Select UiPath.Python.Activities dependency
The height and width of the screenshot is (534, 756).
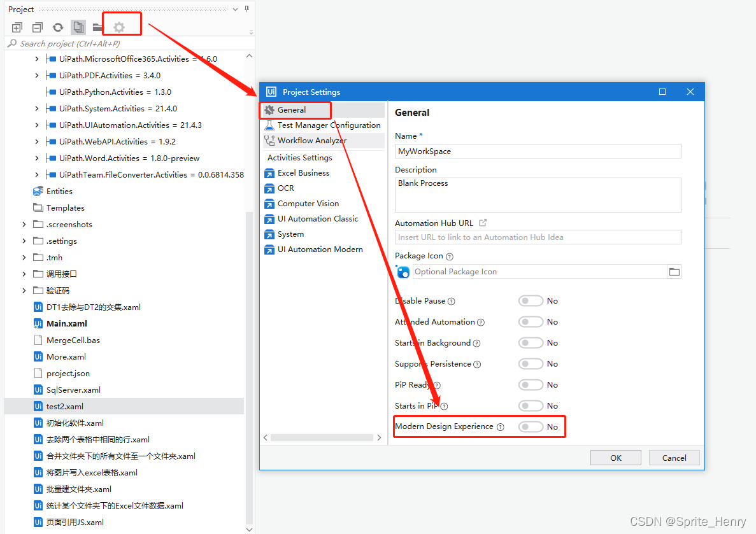tap(115, 92)
